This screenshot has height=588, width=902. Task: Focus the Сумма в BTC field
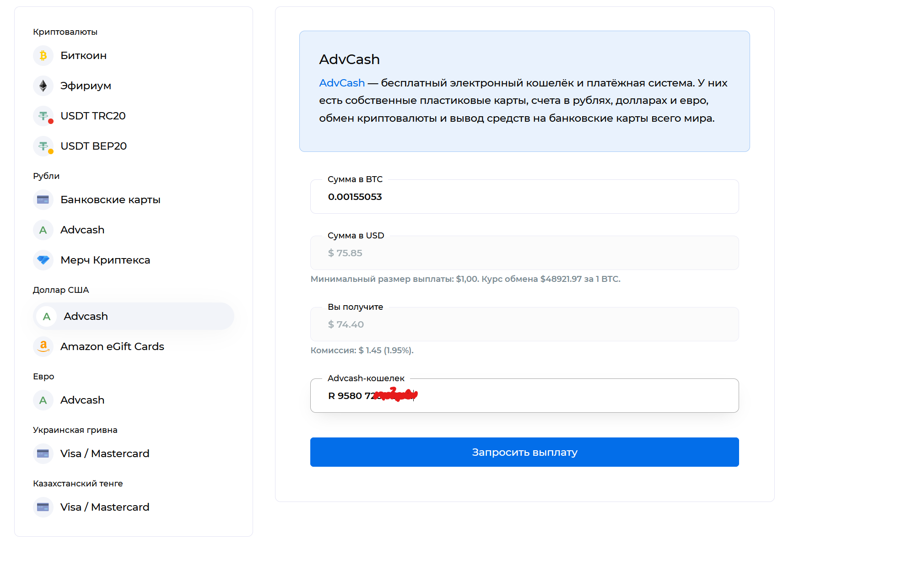[524, 197]
